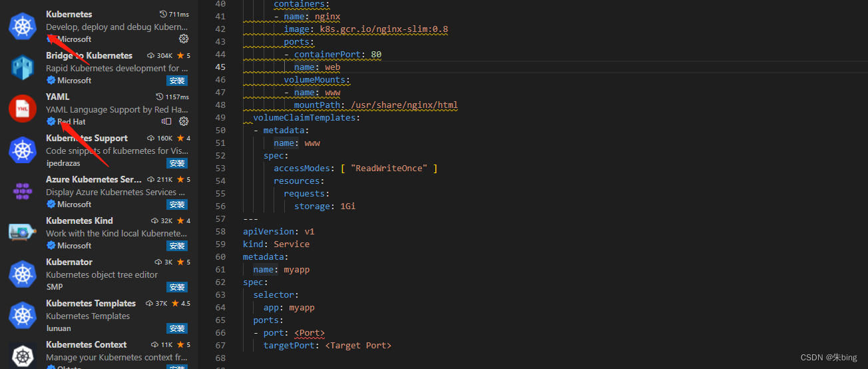This screenshot has height=369, width=868.
Task: Click the verified badge of Azure Kubernetes Service publisher
Action: [x=51, y=204]
